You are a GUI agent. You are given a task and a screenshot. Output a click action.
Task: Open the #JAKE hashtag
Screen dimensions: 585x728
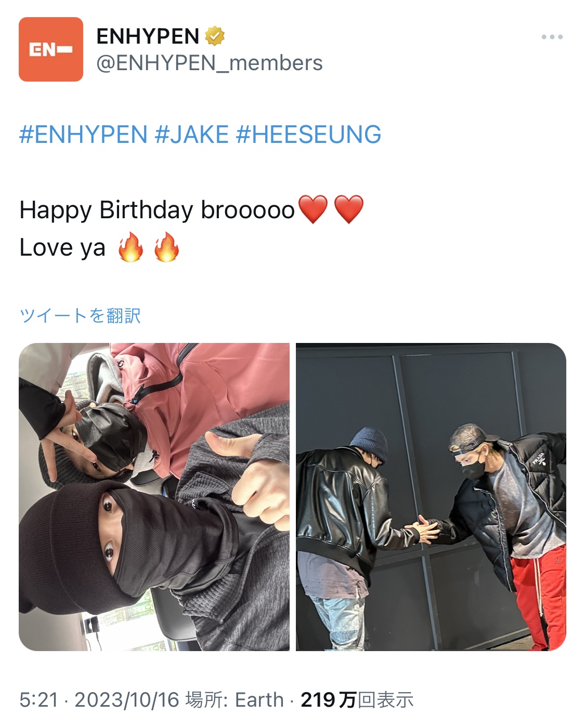click(x=192, y=135)
